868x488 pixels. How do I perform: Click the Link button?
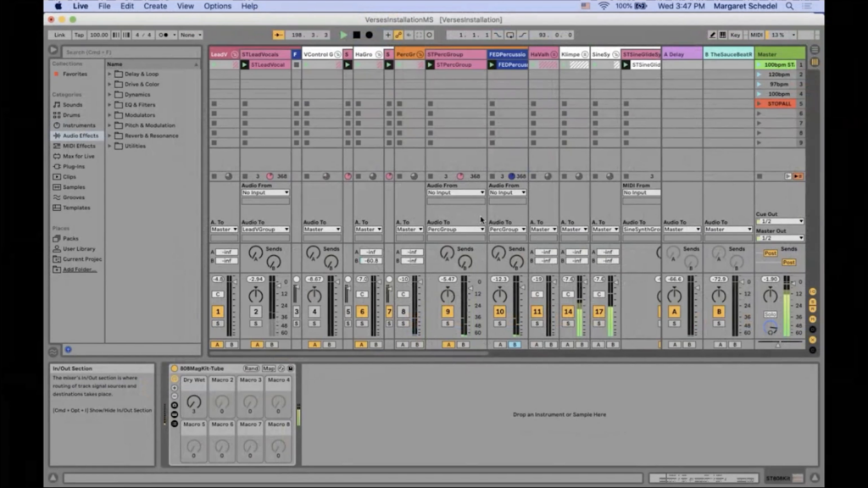(x=60, y=35)
